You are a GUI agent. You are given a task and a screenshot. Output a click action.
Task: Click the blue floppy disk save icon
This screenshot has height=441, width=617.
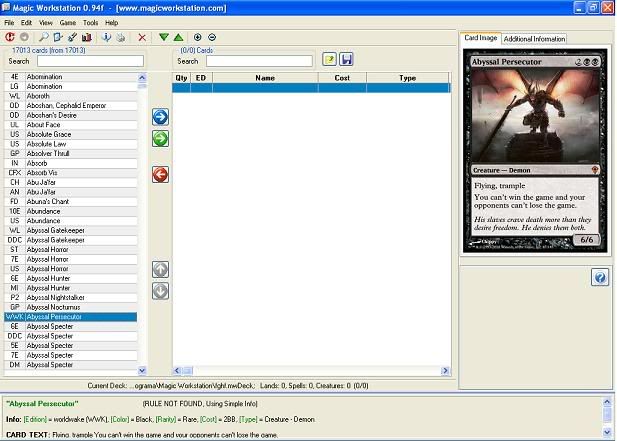[346, 59]
